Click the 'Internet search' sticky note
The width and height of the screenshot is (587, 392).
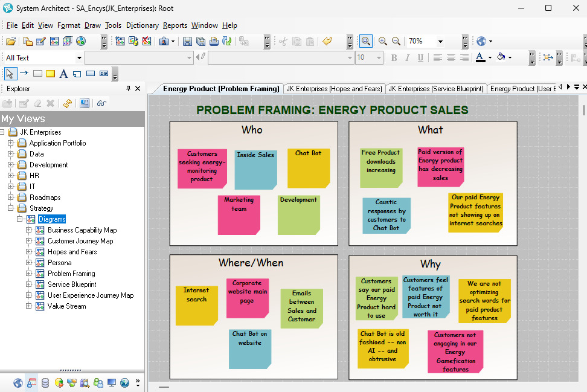point(196,306)
